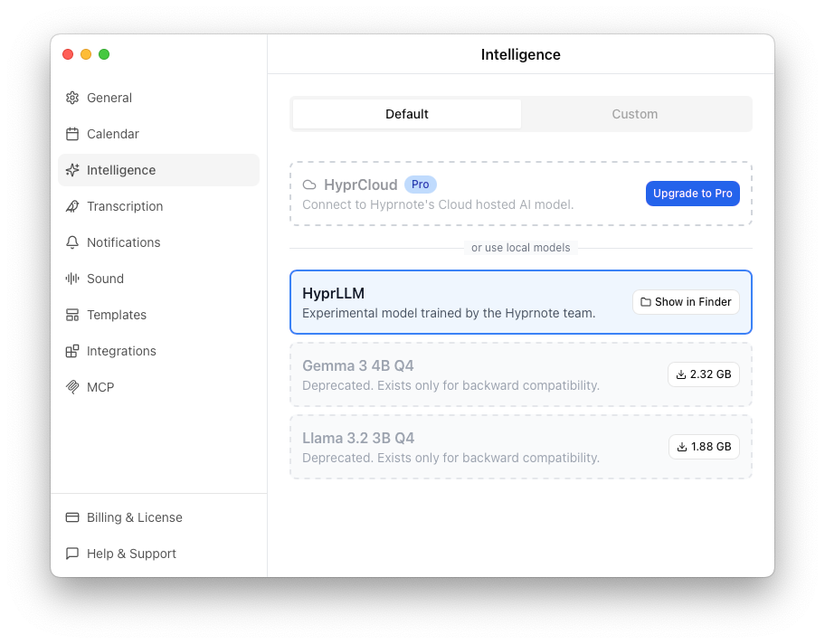Select the Llama 3.2 3B Q4 card
This screenshot has height=644, width=825.
(452, 447)
